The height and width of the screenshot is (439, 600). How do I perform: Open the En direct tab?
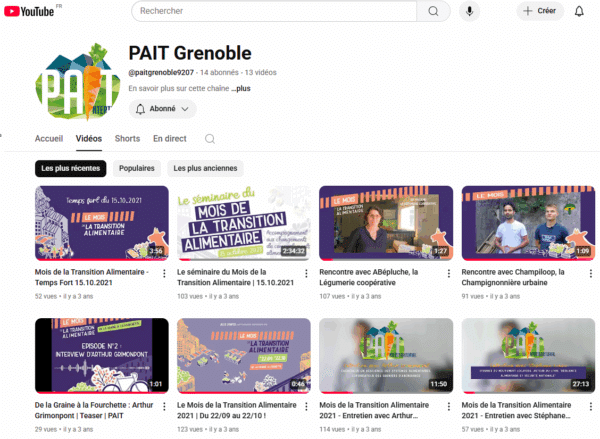170,139
